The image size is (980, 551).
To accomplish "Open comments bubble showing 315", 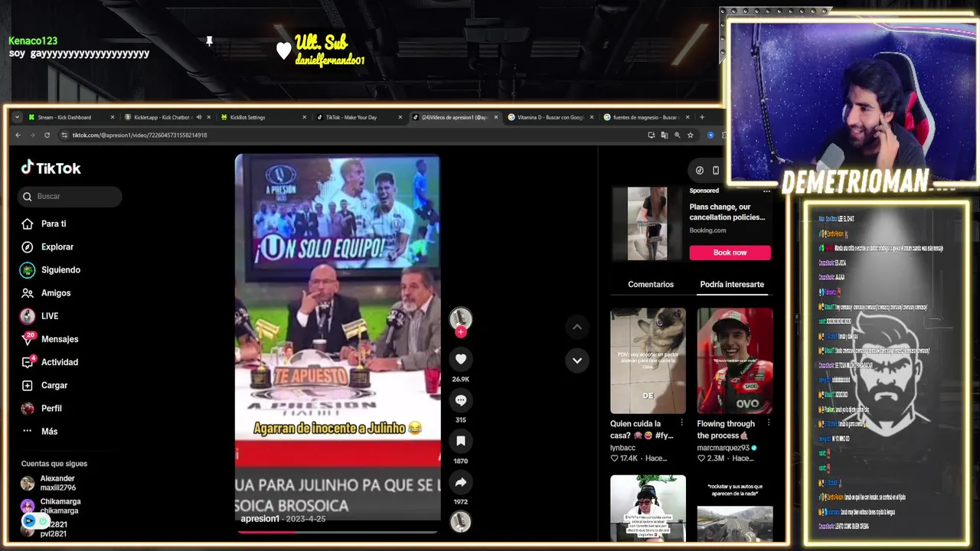I will click(461, 400).
